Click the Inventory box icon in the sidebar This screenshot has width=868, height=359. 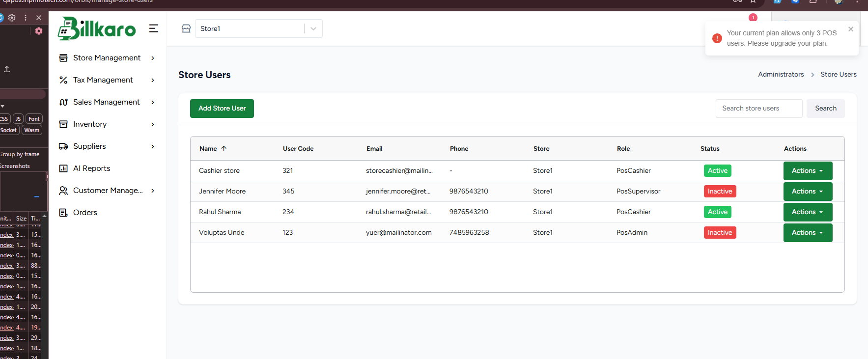click(x=63, y=124)
